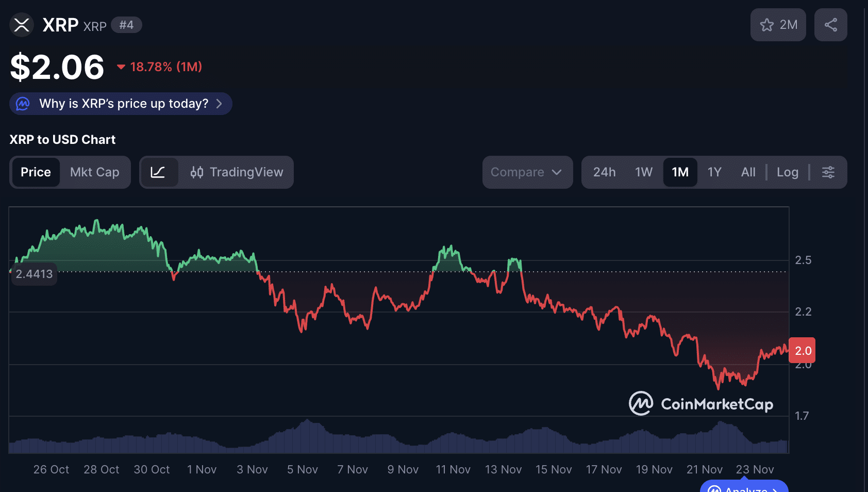
Task: Select the Price tab
Action: [36, 172]
